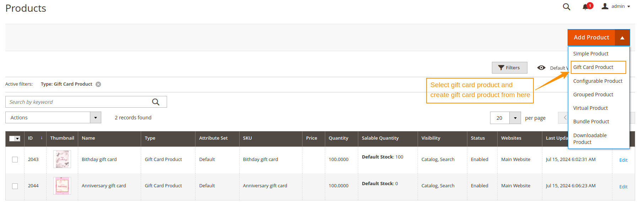This screenshot has height=215, width=644.
Task: Click the keyword search magnifier icon
Action: 156,102
